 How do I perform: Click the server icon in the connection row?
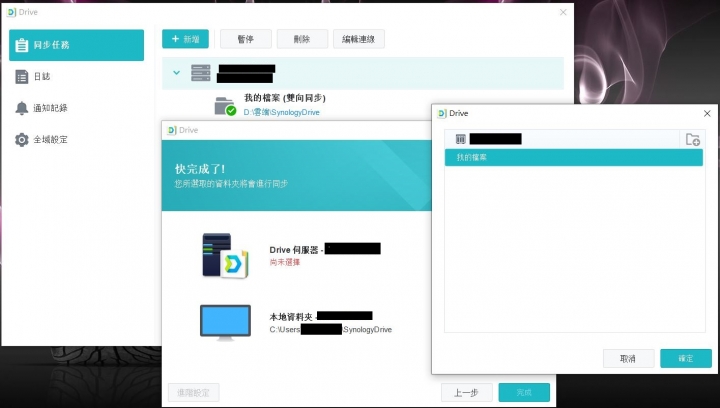pos(201,73)
